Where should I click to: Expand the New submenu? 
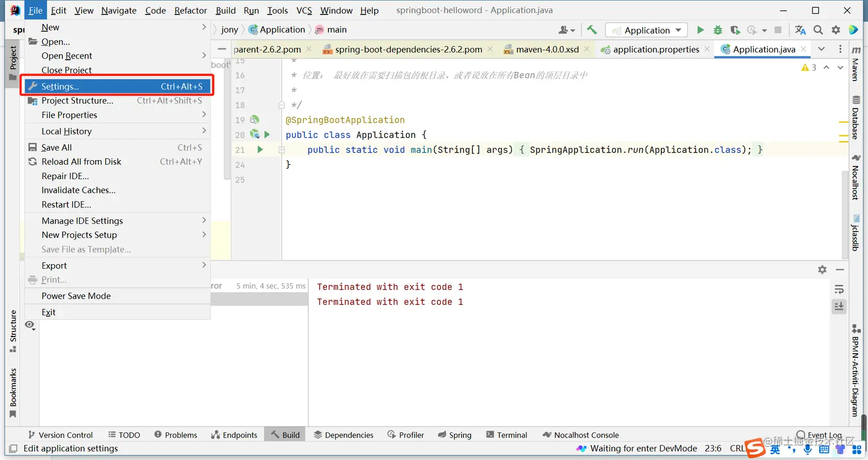tap(117, 28)
